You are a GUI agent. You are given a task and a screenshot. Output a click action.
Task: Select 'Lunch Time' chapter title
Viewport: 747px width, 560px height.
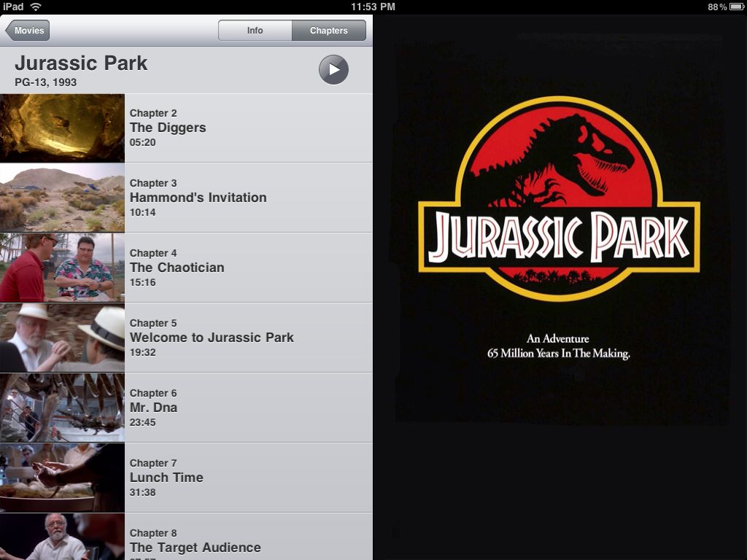point(166,478)
